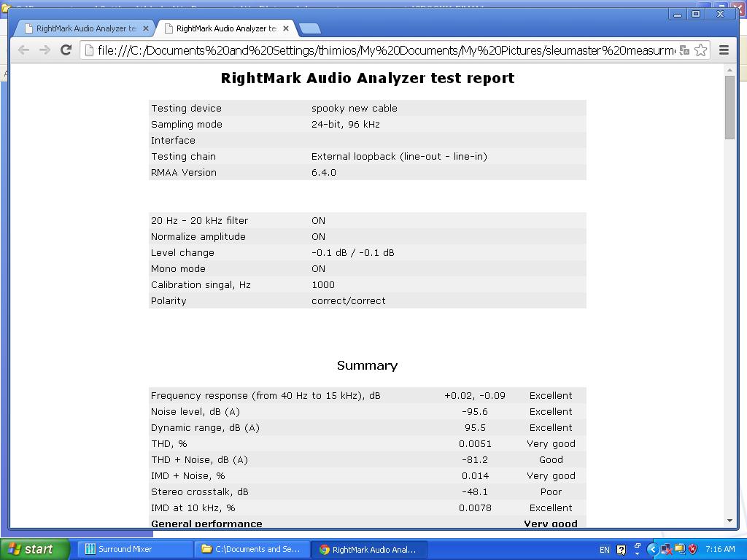Select the second RightMark Audio Analyzer tab

click(x=226, y=28)
